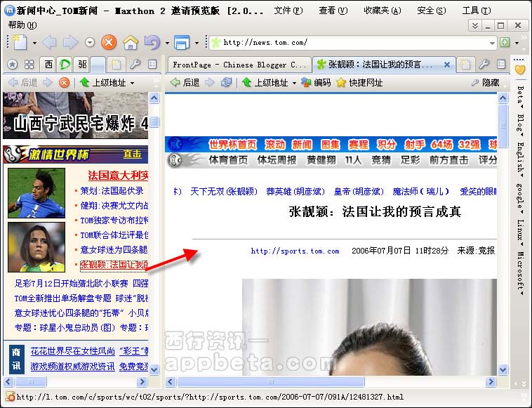The width and height of the screenshot is (532, 408).
Task: Open new tab button in left sidebar
Action: coord(116,65)
